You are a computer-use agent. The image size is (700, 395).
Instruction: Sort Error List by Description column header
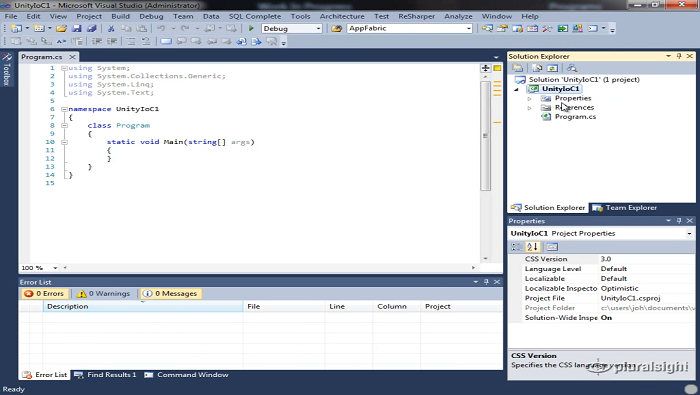point(143,306)
